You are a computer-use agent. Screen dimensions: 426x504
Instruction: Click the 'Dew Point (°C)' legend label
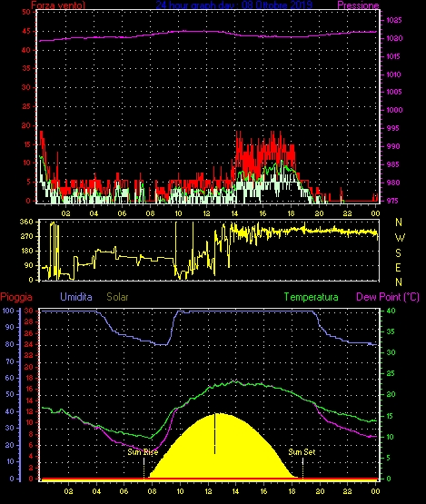(388, 297)
